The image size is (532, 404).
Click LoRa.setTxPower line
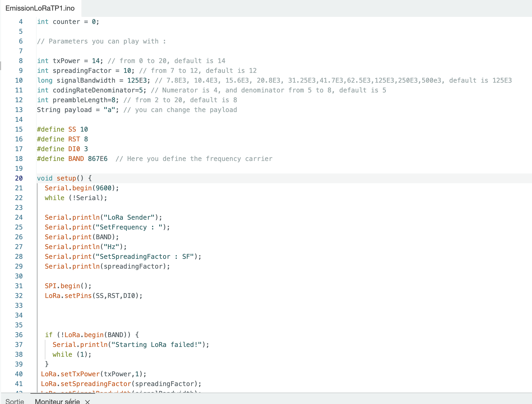pyautogui.click(x=93, y=374)
